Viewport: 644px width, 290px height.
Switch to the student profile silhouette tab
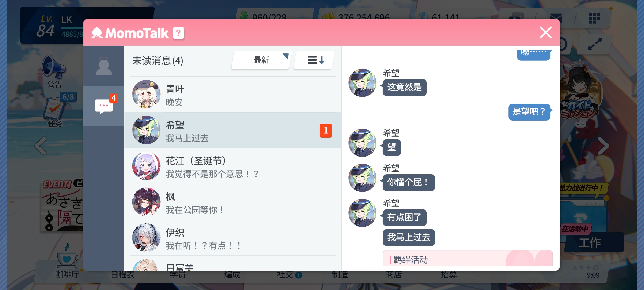pos(104,66)
